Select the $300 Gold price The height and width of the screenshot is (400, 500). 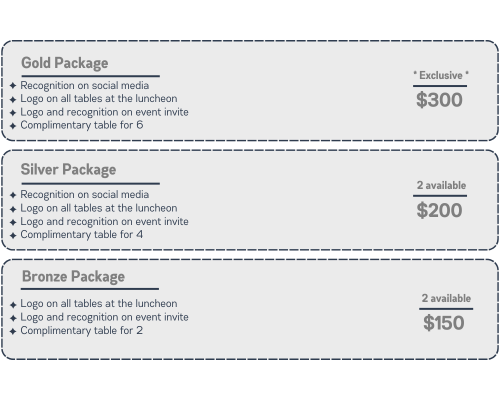[x=439, y=100]
